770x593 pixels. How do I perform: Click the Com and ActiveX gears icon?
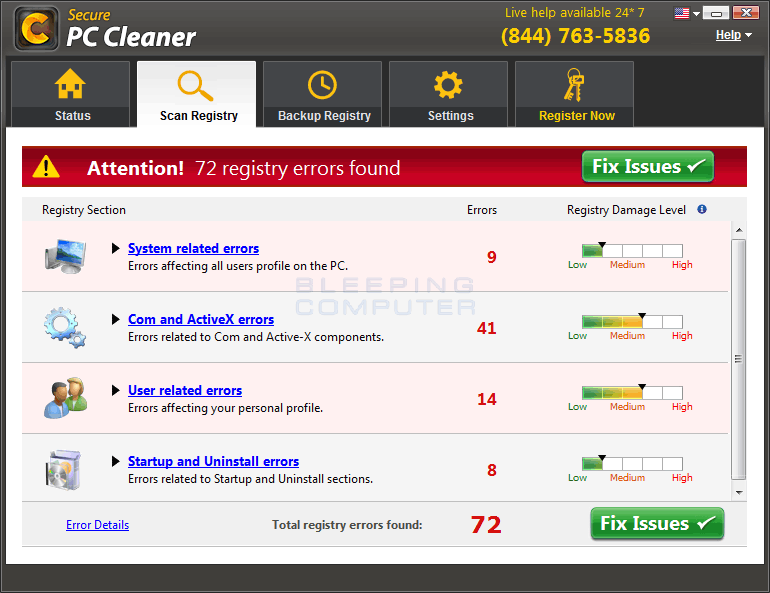click(x=65, y=328)
